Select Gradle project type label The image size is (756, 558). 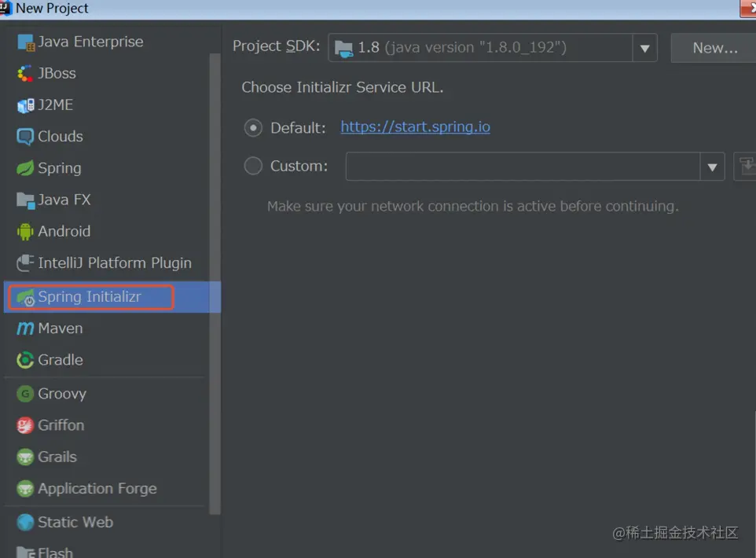click(61, 360)
